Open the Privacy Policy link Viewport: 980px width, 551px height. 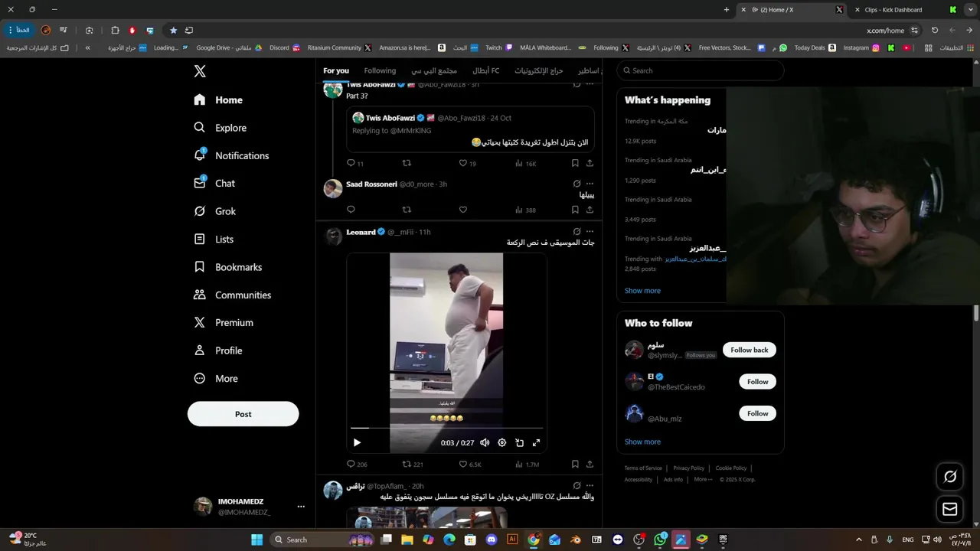click(x=689, y=468)
